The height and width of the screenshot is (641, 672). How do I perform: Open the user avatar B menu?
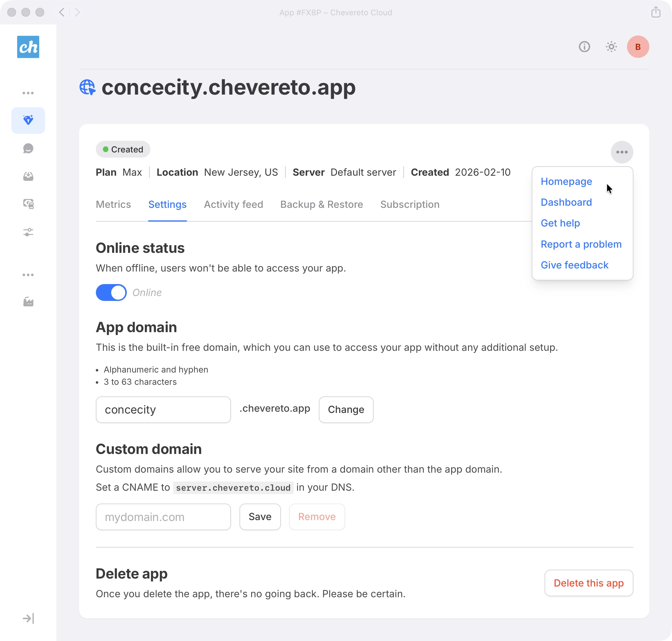pyautogui.click(x=638, y=47)
